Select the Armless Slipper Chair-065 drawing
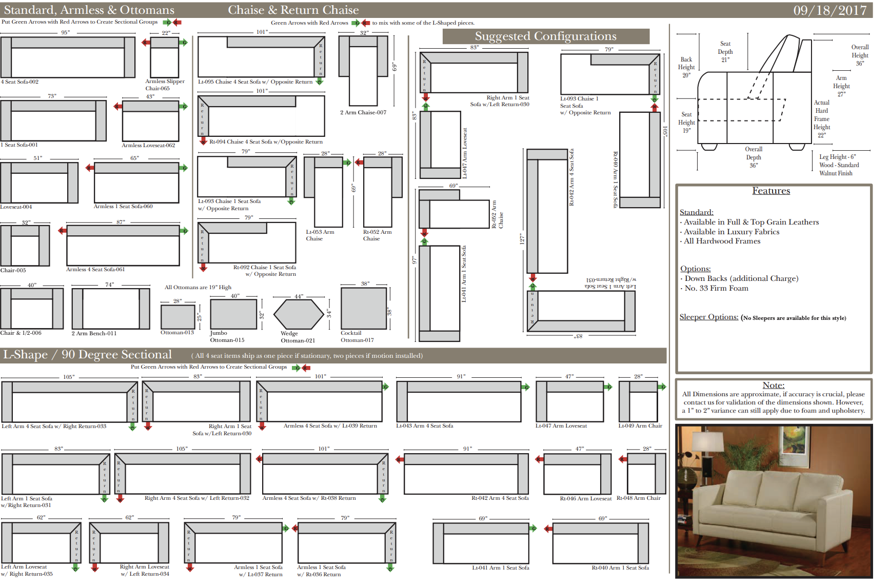Image resolution: width=890 pixels, height=588 pixels. (x=164, y=57)
